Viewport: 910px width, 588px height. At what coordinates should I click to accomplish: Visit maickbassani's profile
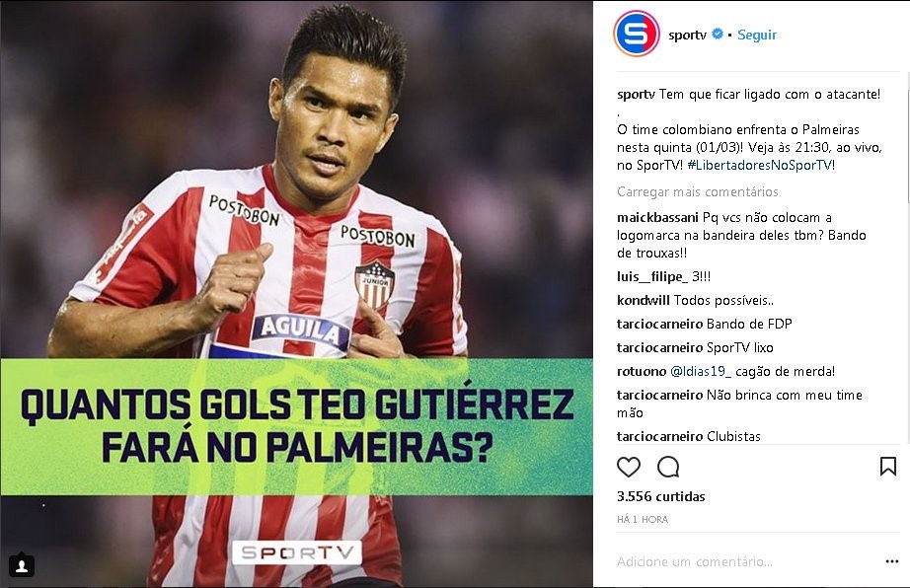point(657,217)
